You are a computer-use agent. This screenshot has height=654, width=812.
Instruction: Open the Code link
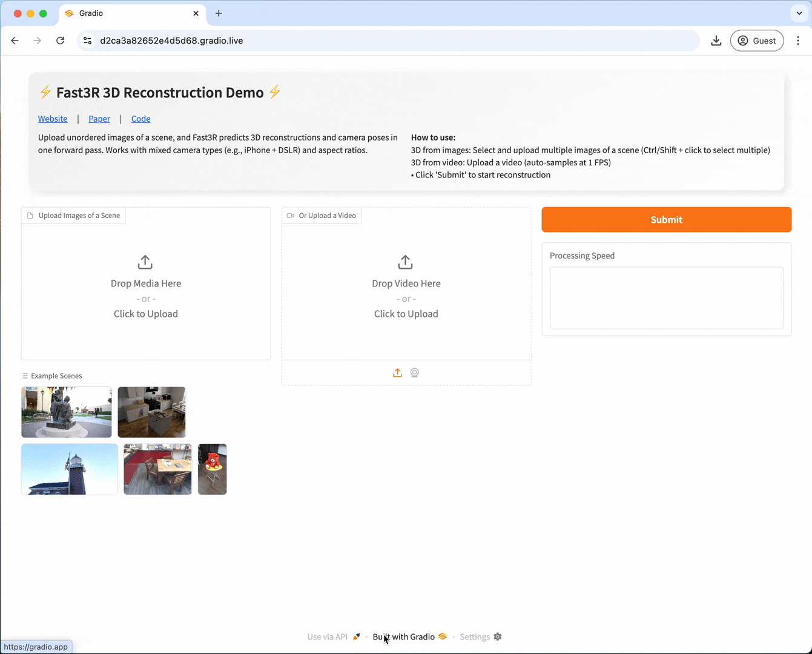140,119
